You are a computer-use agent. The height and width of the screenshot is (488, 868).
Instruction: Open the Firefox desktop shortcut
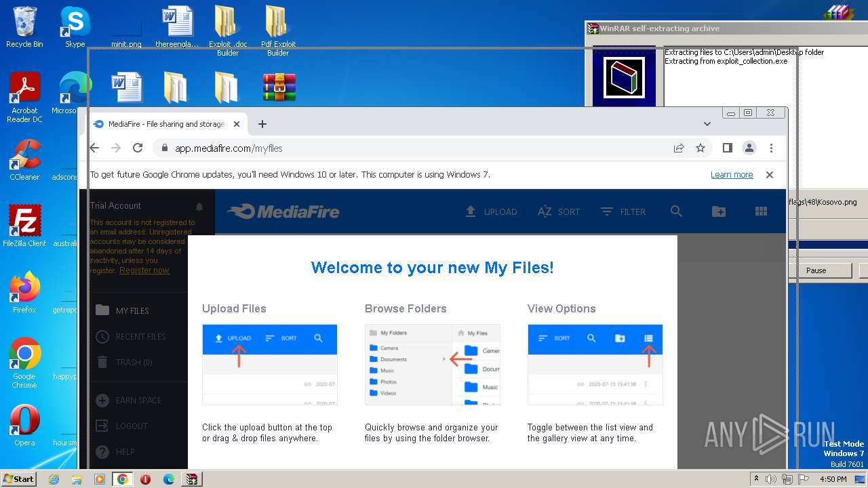24,292
